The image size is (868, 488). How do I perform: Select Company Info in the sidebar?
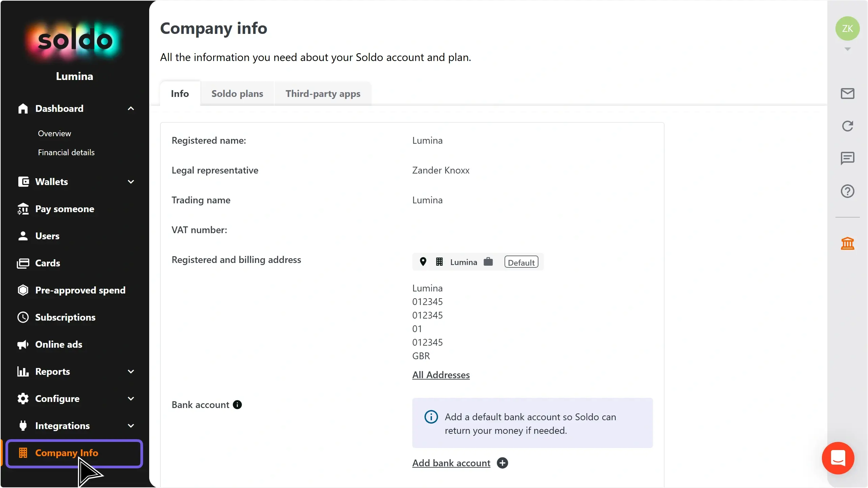click(x=74, y=453)
